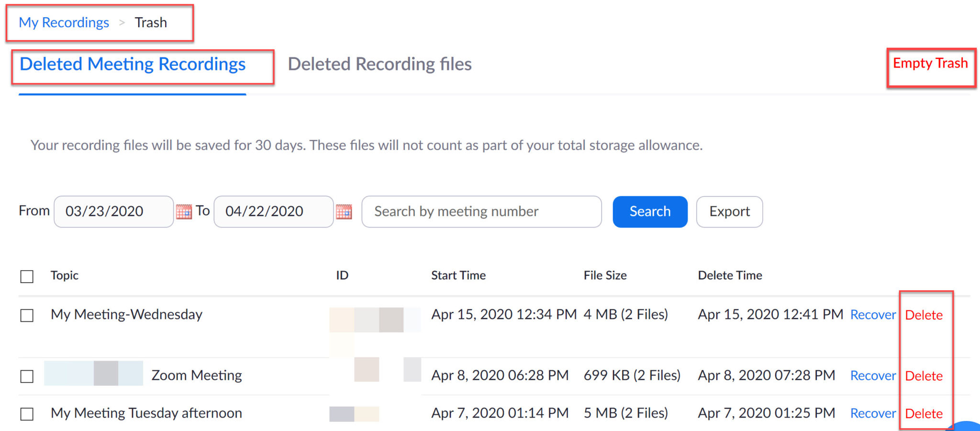Image resolution: width=980 pixels, height=431 pixels.
Task: Check the My Meeting Tuesday afternoon checkbox
Action: 27,414
